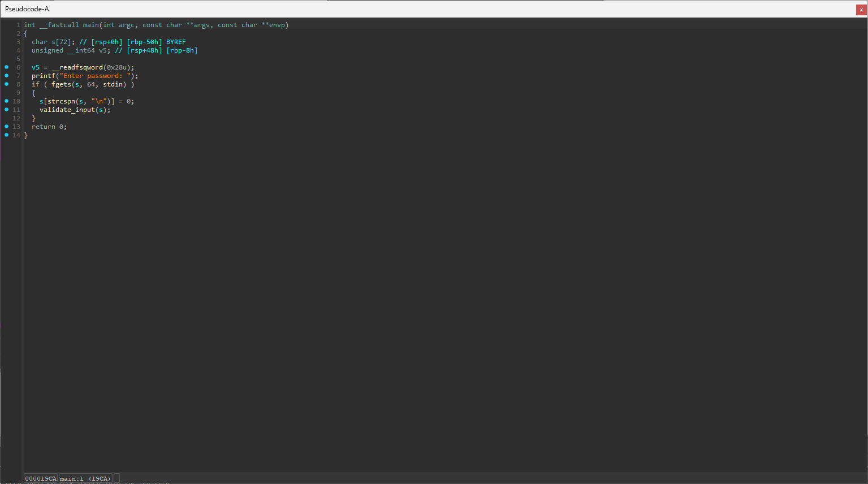
Task: Click the return keyword on line 13
Action: 44,127
